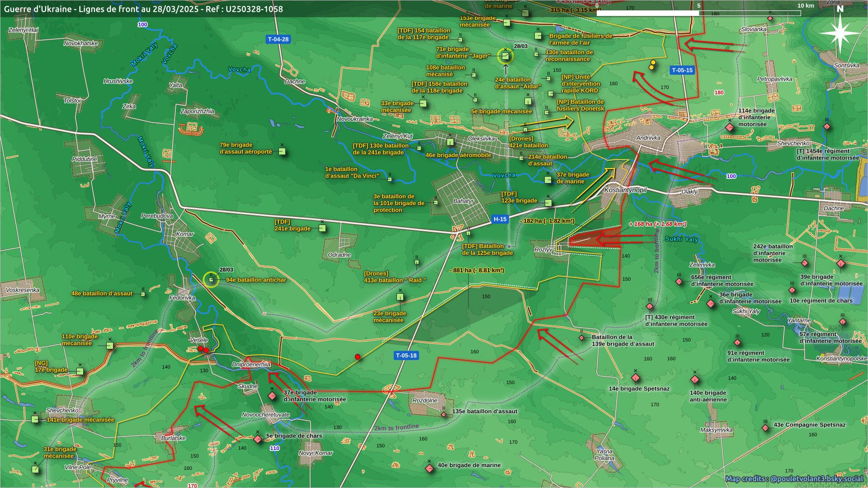Select the 241e brigade TDF unit symbol
Viewport: 868px width, 488px height.
(x=322, y=228)
